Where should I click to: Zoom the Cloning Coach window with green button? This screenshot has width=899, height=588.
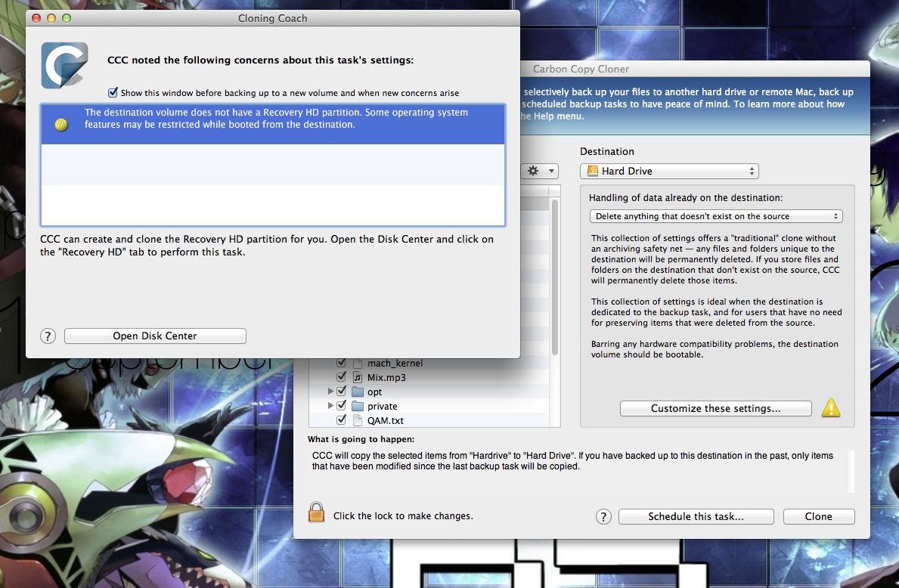67,18
